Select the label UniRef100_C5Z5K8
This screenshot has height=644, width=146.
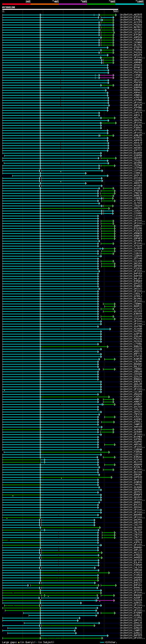[131, 165]
